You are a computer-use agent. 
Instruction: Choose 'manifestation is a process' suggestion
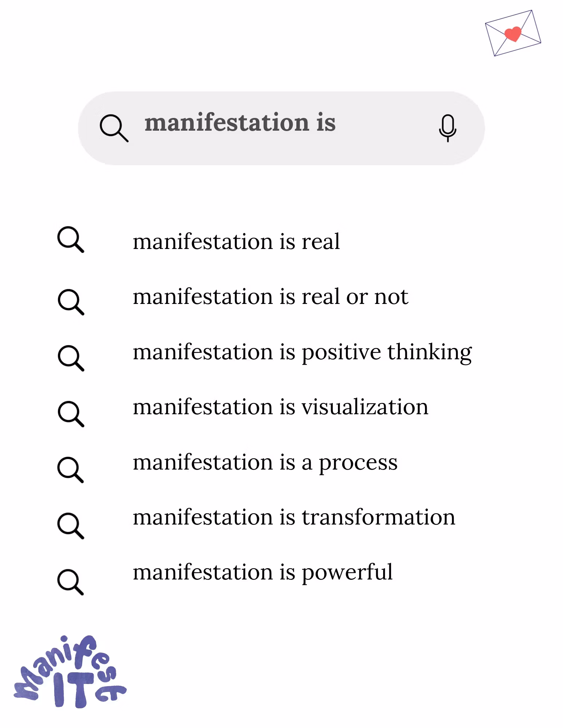pos(265,463)
